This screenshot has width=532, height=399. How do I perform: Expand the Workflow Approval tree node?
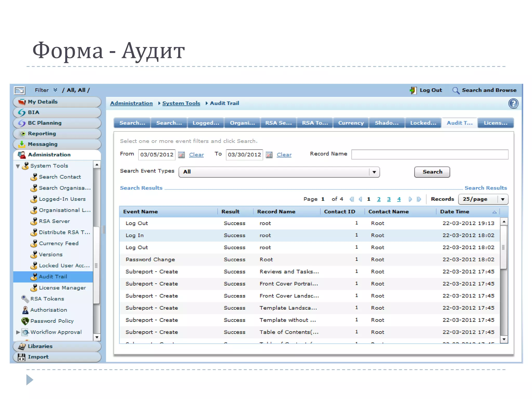(18, 332)
